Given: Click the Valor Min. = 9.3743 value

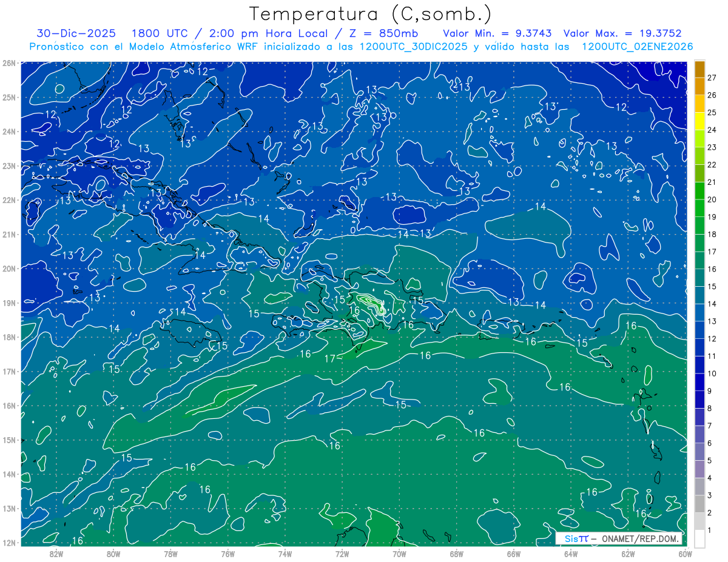Looking at the screenshot, I should 497,33.
